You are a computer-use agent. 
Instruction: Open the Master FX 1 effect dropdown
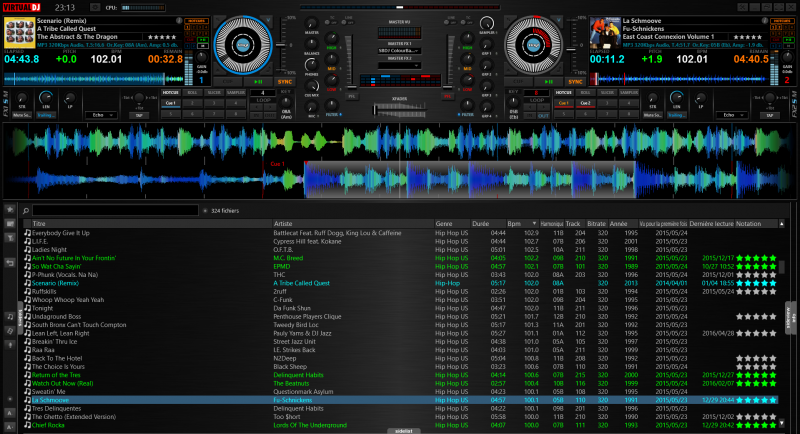399,51
